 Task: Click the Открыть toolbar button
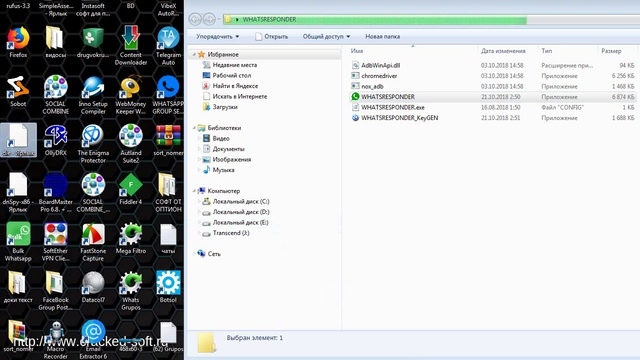coord(271,36)
